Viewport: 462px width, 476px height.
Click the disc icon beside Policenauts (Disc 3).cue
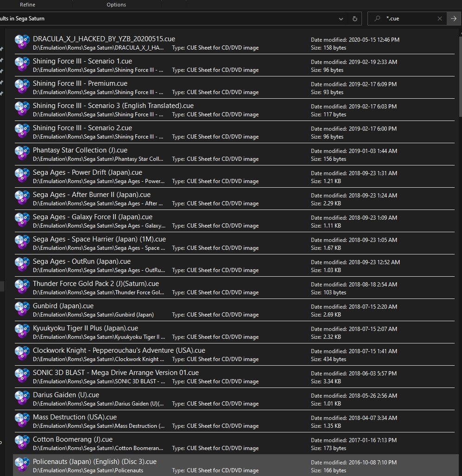pyautogui.click(x=22, y=464)
